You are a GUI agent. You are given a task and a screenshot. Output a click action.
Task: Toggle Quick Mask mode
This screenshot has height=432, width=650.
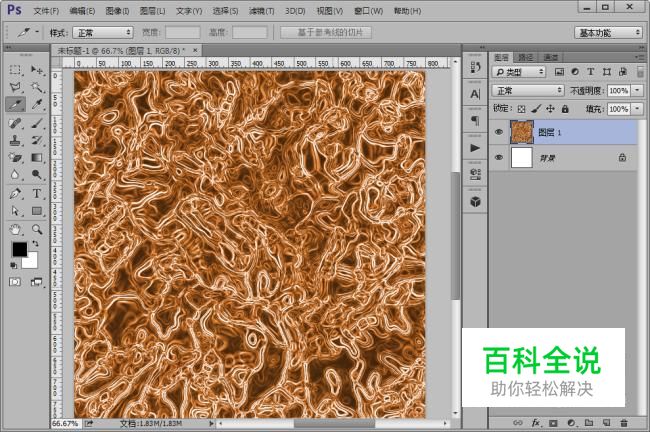click(x=15, y=282)
